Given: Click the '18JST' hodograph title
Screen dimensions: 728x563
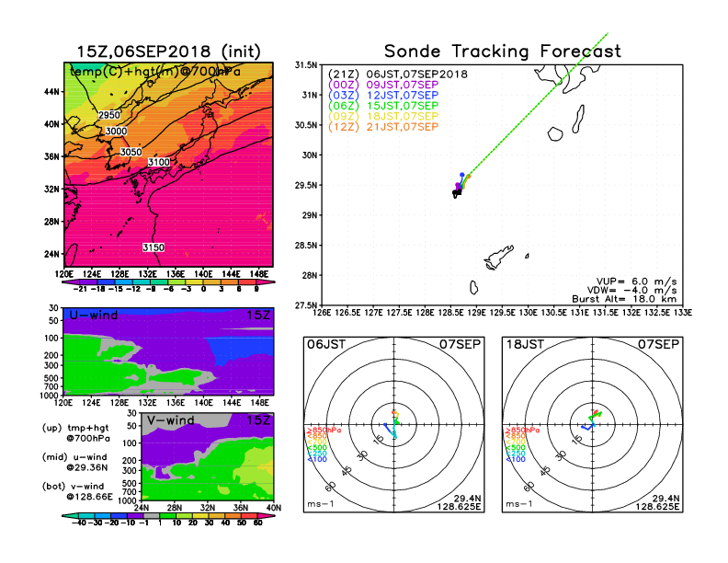Looking at the screenshot, I should (525, 344).
